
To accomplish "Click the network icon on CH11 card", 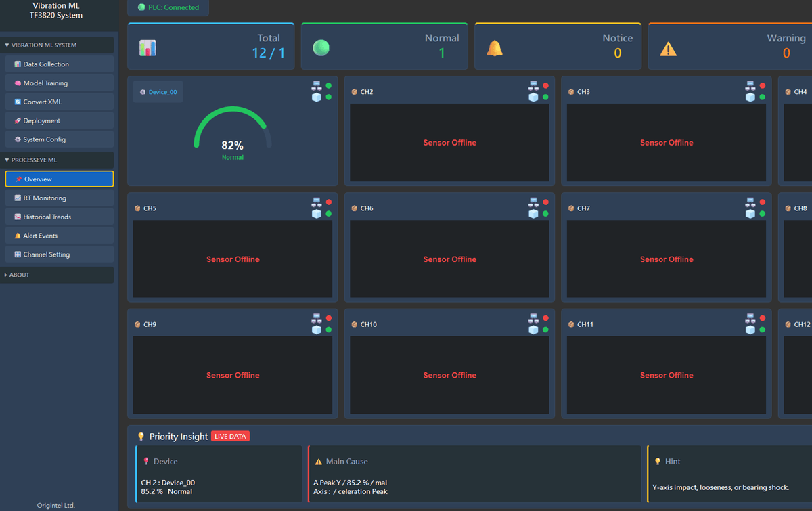I will click(x=750, y=318).
